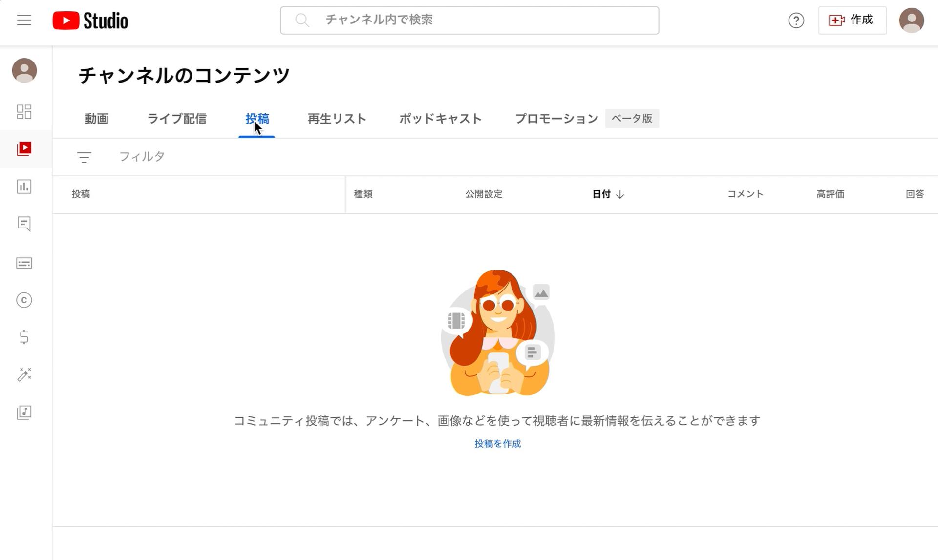Toggle the hamburger navigation menu
Screen dimensions: 938x560
tap(23, 20)
